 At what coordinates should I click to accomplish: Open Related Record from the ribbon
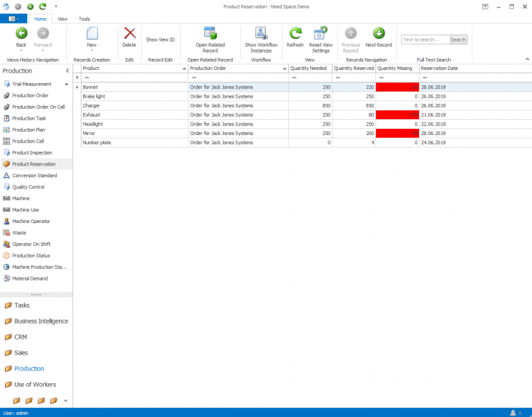[x=210, y=33]
